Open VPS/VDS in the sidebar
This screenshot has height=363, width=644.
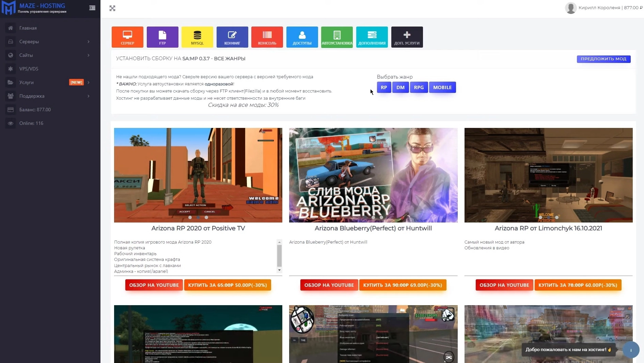[29, 69]
